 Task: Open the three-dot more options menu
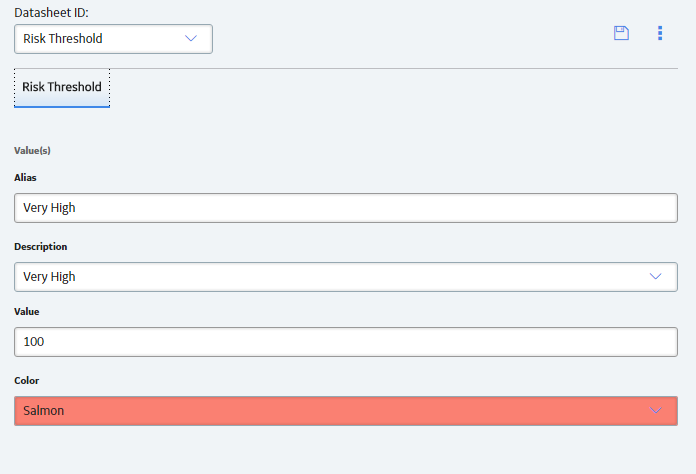coord(660,33)
